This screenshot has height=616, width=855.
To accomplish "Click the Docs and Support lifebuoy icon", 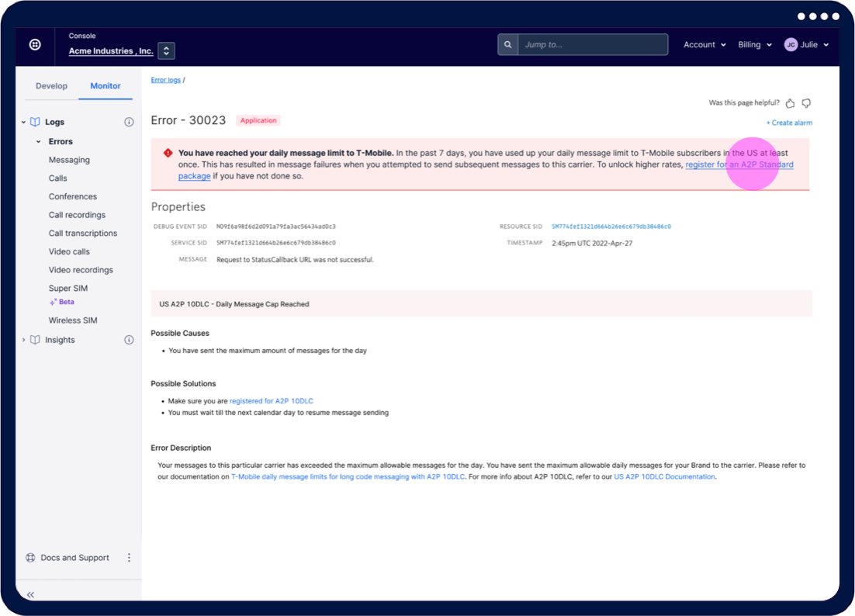I will point(30,558).
